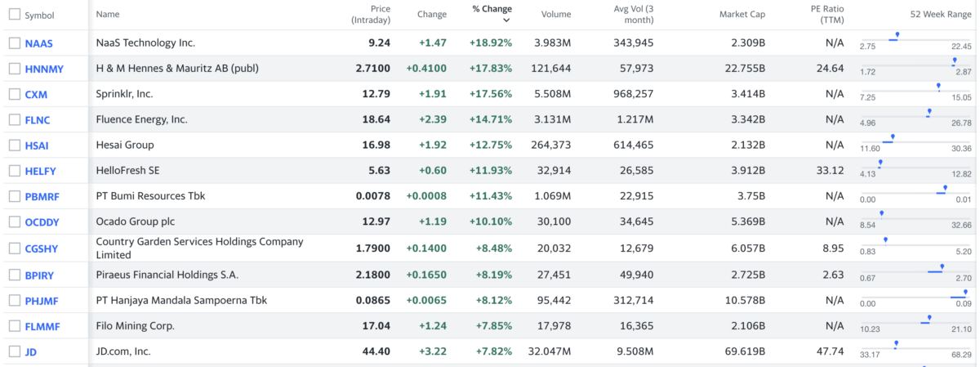Click 'H & M Hennes & Mauritz AB (publ)'

click(177, 69)
